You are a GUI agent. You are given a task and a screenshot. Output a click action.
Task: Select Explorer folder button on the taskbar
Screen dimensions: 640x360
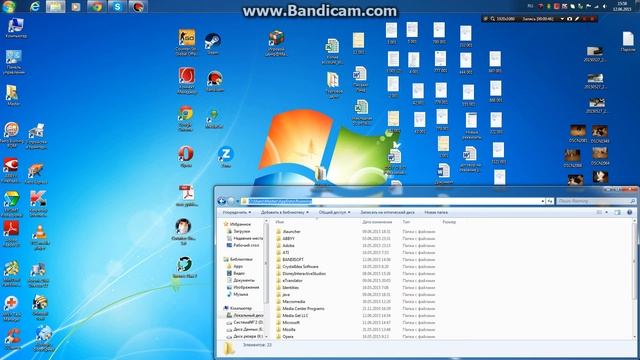click(56, 7)
